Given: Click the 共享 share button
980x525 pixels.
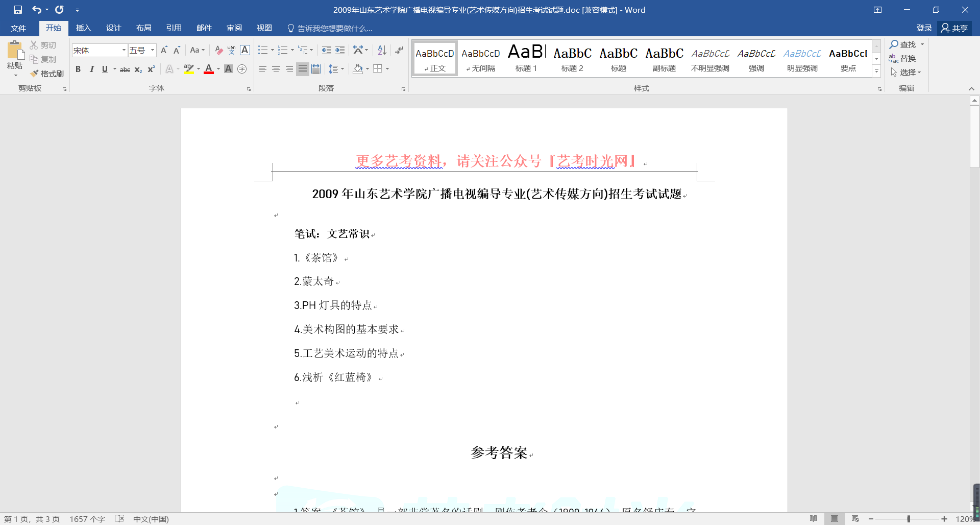Looking at the screenshot, I should 954,28.
